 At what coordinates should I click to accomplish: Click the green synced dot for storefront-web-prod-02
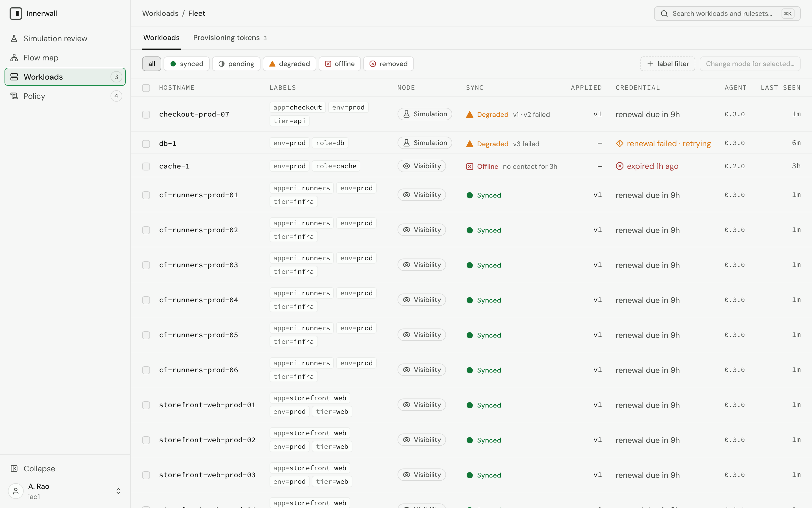point(470,440)
